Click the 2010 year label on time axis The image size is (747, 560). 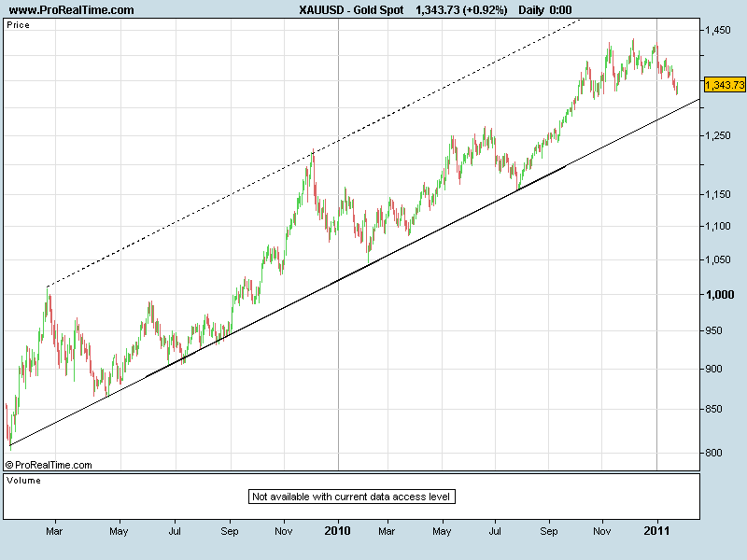(337, 531)
